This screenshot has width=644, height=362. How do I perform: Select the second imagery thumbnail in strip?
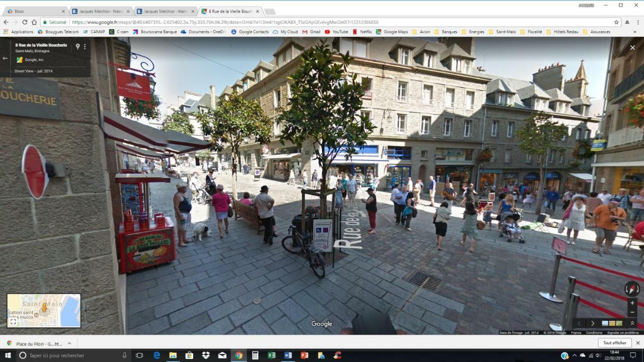(612, 323)
